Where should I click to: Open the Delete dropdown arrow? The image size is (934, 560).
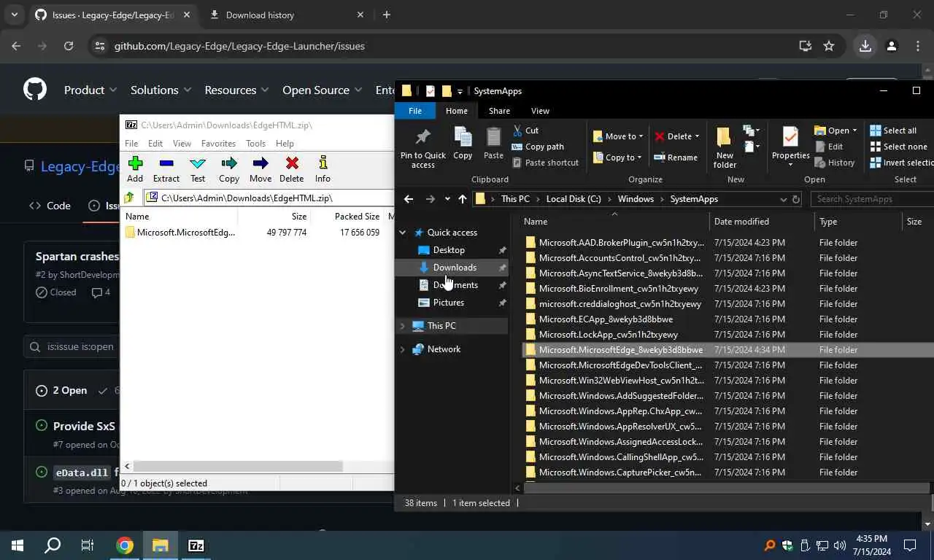[697, 136]
